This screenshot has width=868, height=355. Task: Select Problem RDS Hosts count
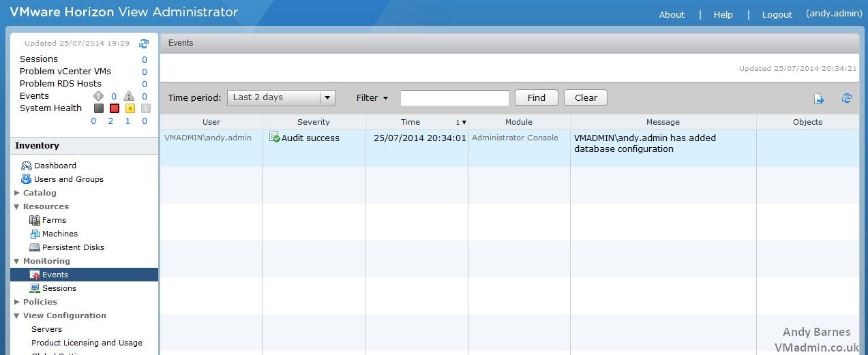pyautogui.click(x=145, y=84)
